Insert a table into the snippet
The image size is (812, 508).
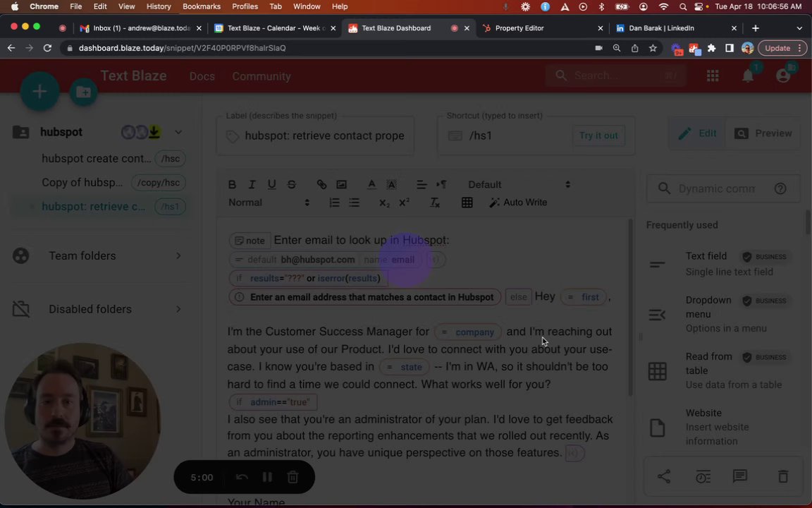[x=467, y=202]
